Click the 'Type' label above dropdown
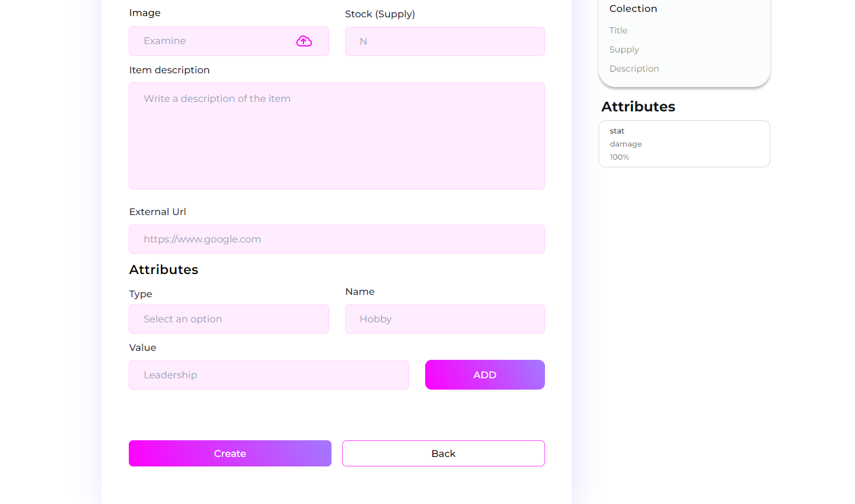Viewport: 855px width, 504px height. coord(141,294)
